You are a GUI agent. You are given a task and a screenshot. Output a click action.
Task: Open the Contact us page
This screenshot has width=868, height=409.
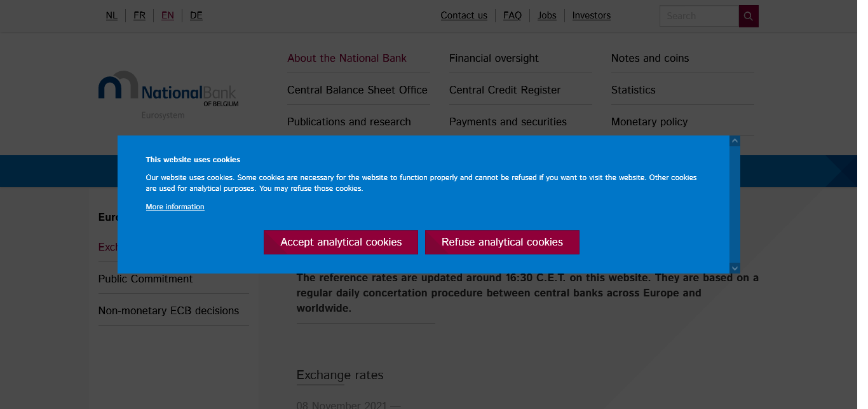click(x=464, y=15)
